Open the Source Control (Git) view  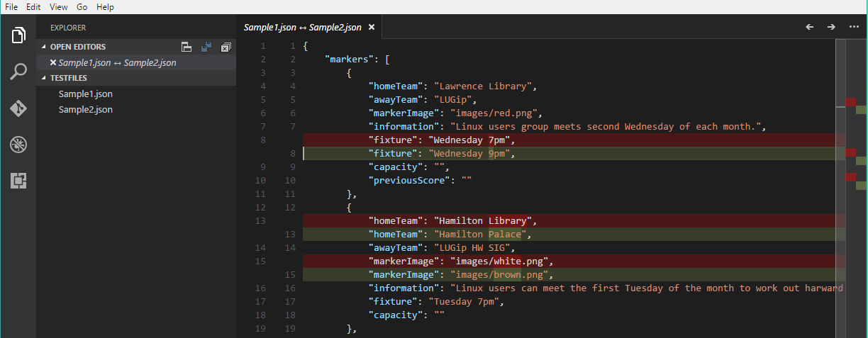[18, 108]
